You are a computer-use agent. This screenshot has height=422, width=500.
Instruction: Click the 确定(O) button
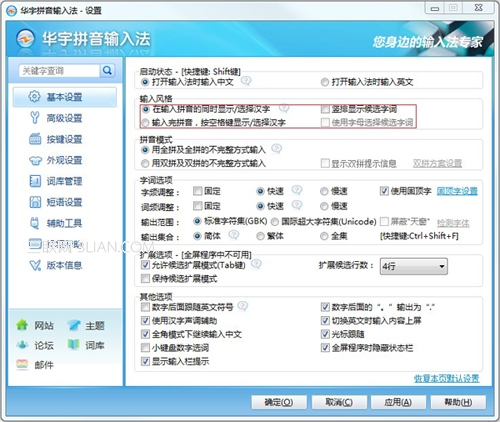(x=279, y=402)
